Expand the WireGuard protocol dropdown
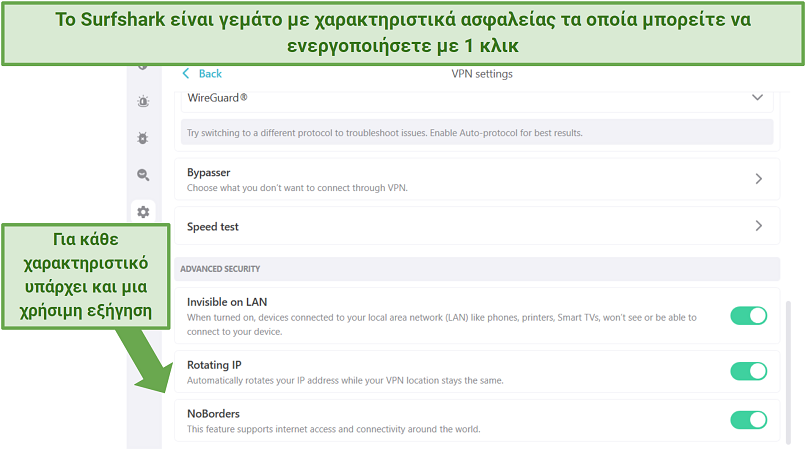The image size is (806, 450). (477, 98)
